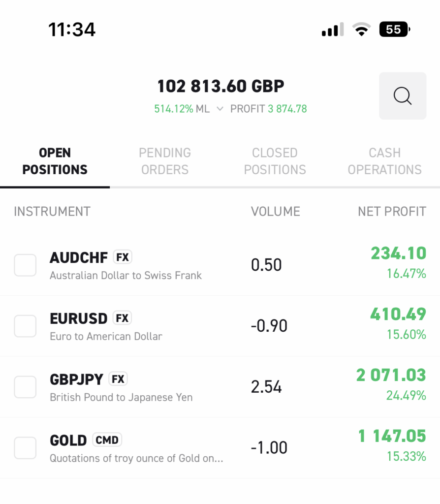The image size is (440, 504).
Task: Tick the GBPJPY position checkbox
Action: (25, 387)
